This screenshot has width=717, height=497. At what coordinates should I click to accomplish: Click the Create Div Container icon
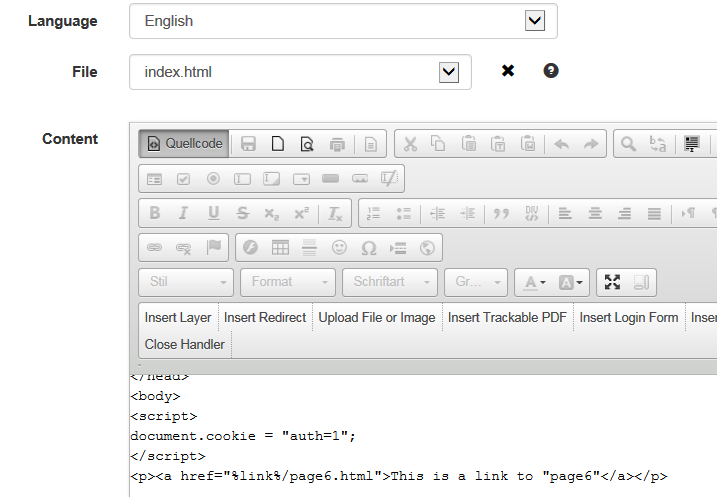point(531,213)
